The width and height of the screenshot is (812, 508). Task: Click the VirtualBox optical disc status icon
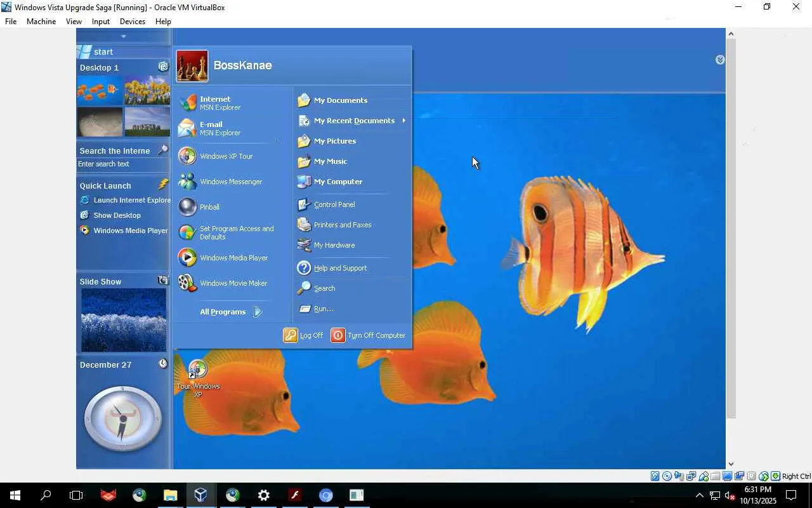coord(667,476)
